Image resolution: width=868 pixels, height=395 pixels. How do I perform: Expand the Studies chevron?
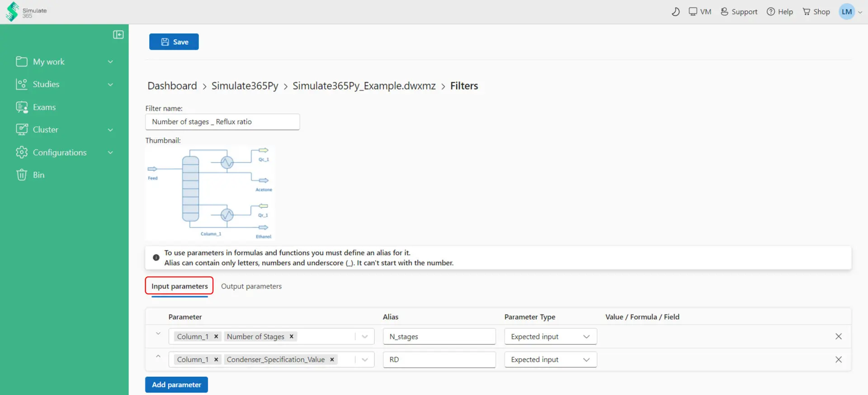110,84
